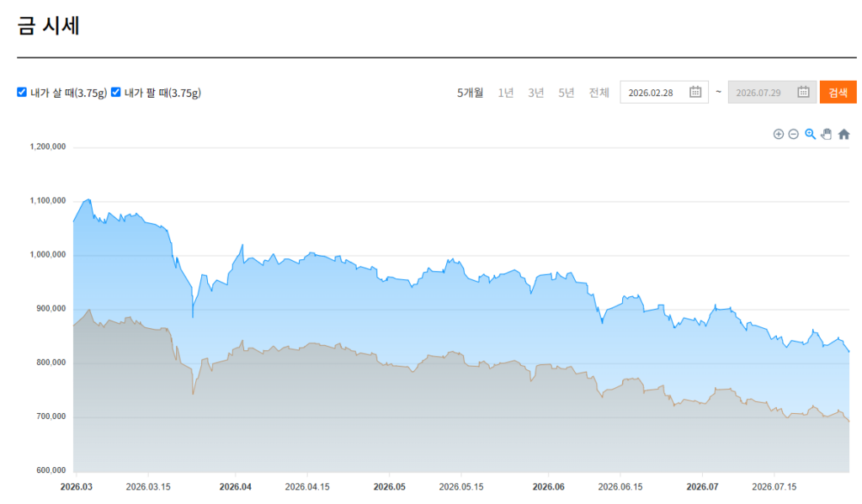Image resolution: width=862 pixels, height=504 pixels.
Task: Click the 2026.06 x-axis label
Action: pos(549,487)
